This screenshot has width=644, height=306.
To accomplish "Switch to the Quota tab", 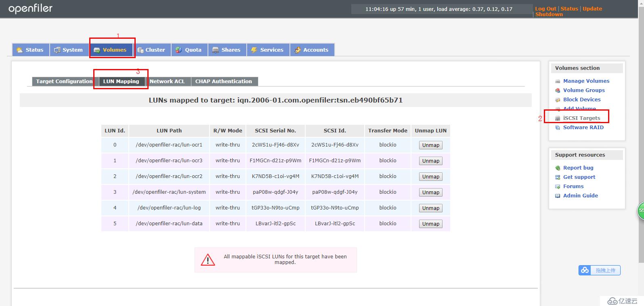I will [x=190, y=50].
